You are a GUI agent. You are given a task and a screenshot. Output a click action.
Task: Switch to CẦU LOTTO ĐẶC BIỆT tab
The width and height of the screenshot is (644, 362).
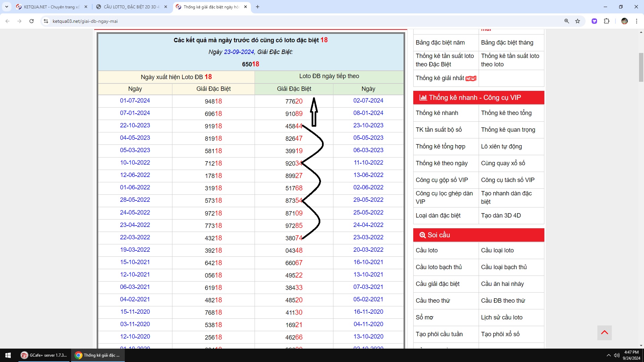131,7
